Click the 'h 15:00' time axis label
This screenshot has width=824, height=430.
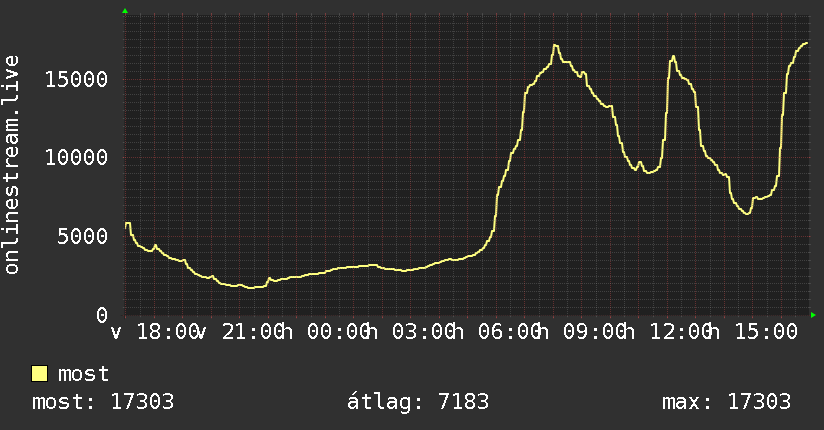(x=752, y=332)
